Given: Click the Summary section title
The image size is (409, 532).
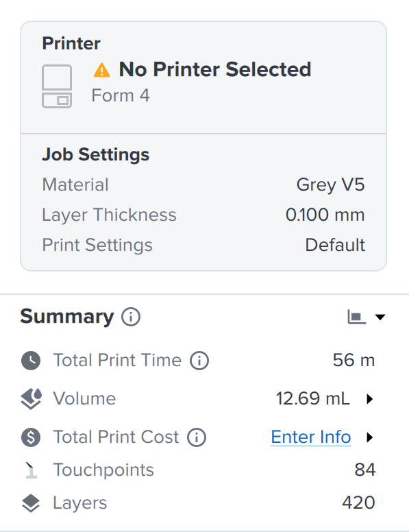Looking at the screenshot, I should click(67, 317).
